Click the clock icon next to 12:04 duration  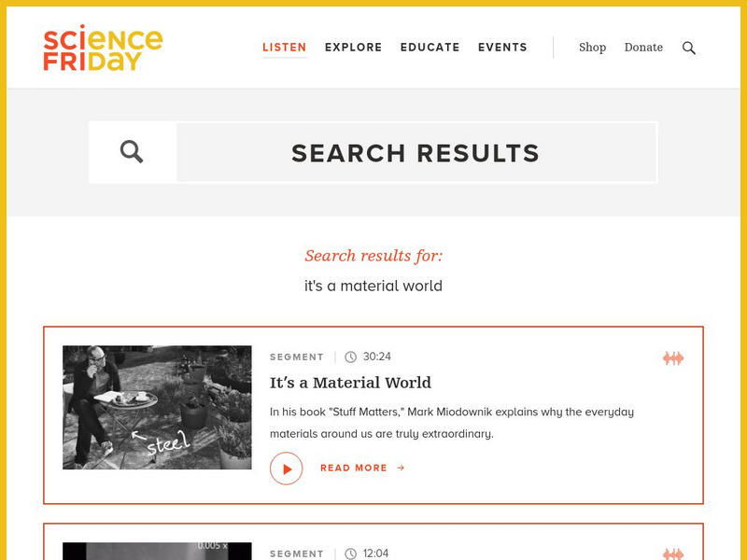pos(349,553)
